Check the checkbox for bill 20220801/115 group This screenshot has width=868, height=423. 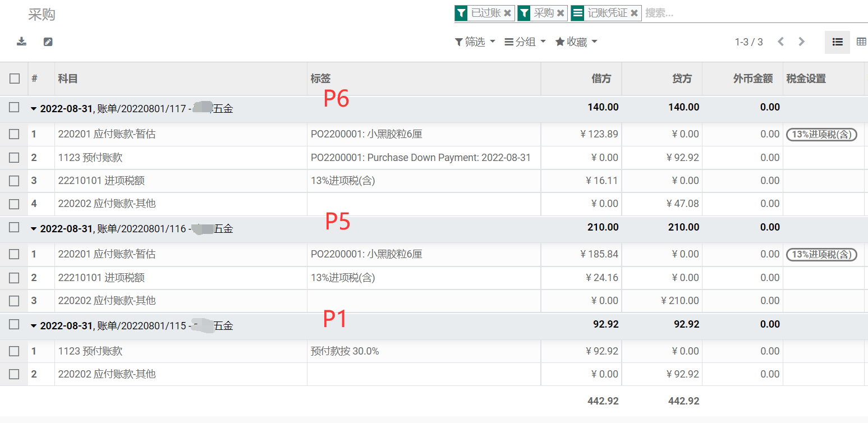click(15, 325)
